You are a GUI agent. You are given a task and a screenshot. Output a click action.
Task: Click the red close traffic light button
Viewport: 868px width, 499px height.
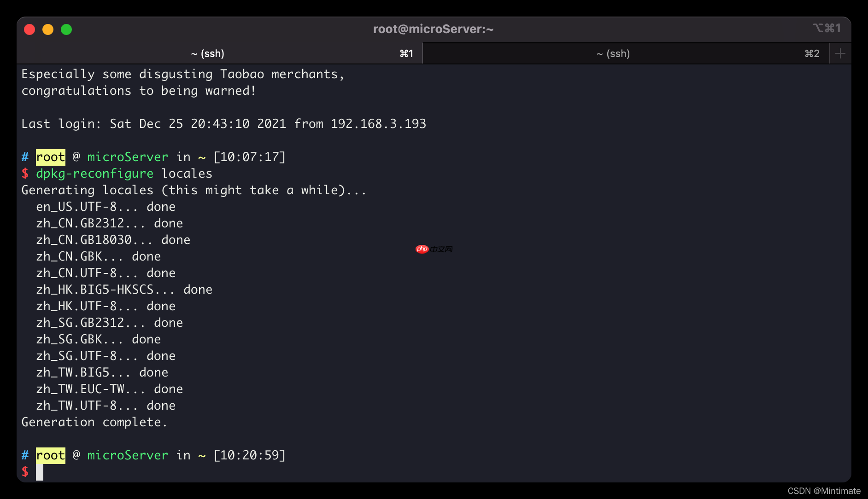pos(29,29)
